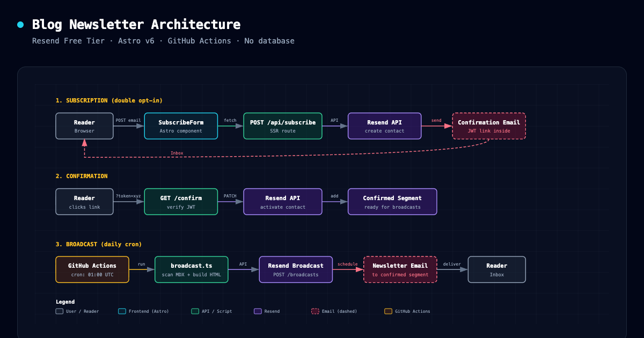The width and height of the screenshot is (644, 338).
Task: Click the 'PATCH' arrow label
Action: pyautogui.click(x=230, y=196)
